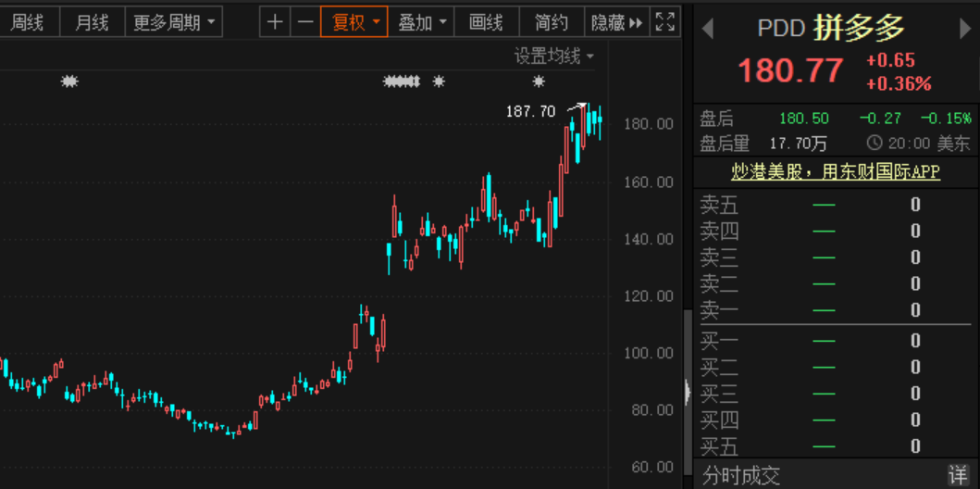980x489 pixels.
Task: Click the 卖三 order book row
Action: [836, 257]
